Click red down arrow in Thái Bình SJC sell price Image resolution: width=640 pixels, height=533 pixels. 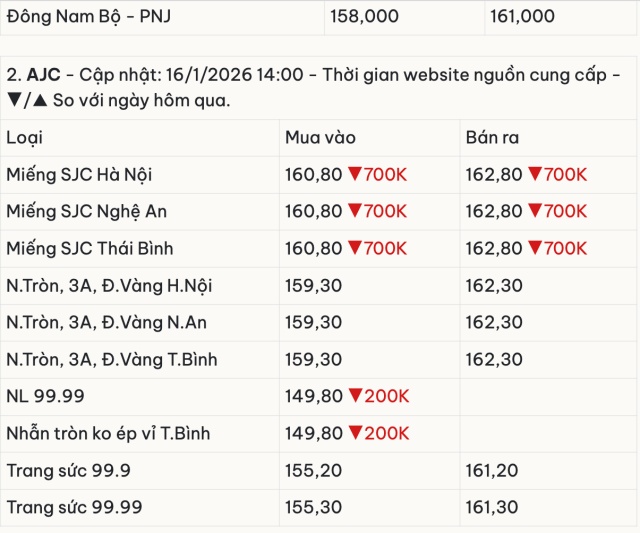pyautogui.click(x=534, y=248)
